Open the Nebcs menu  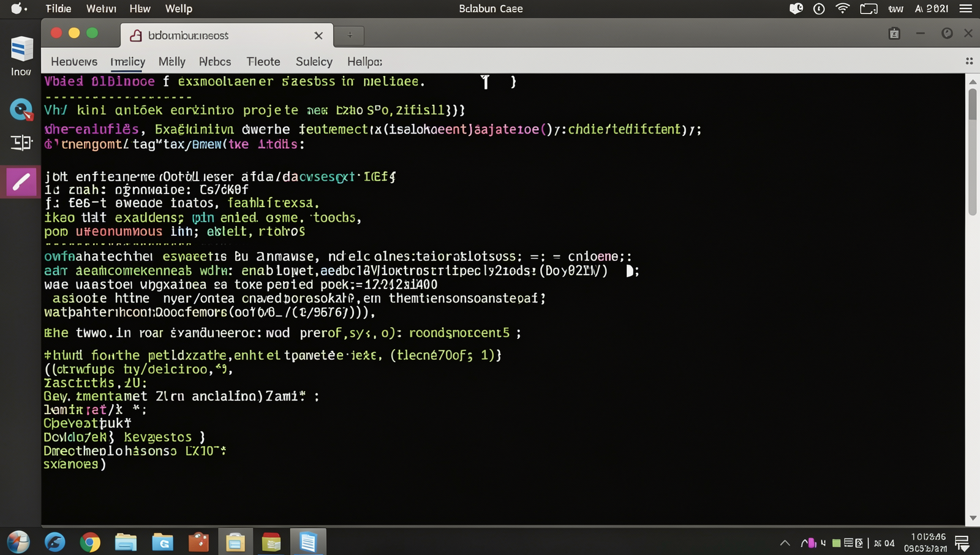tap(215, 61)
